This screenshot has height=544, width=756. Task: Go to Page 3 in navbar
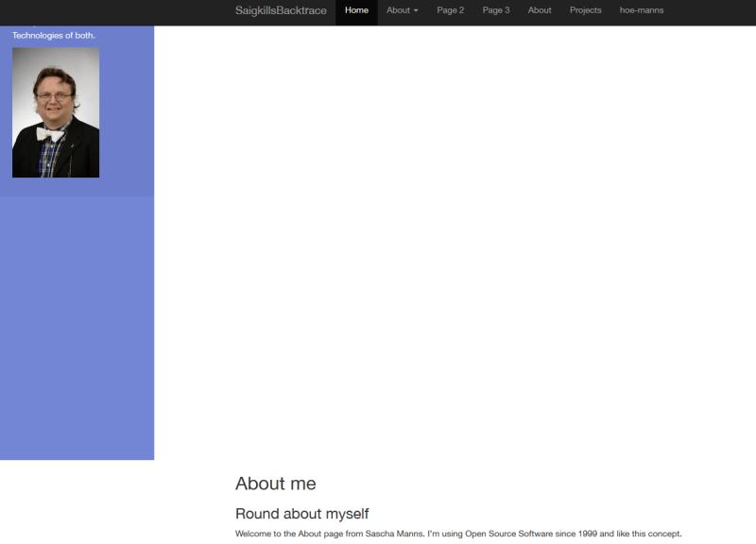point(495,10)
